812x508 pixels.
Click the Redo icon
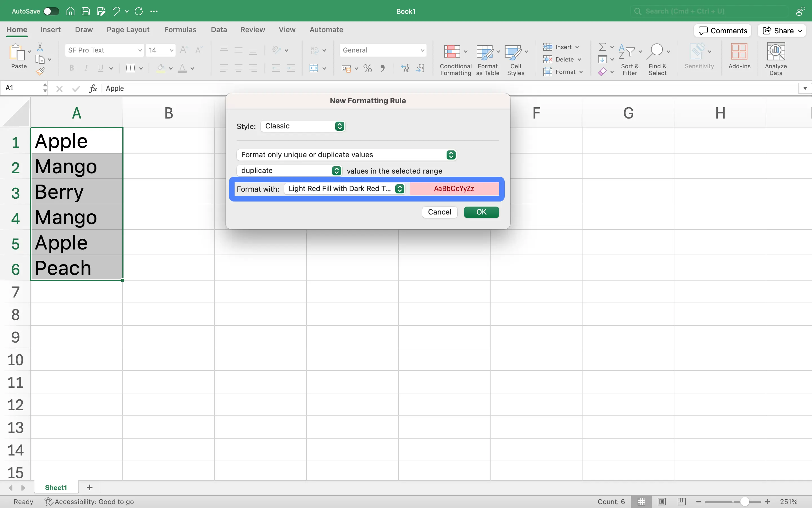pos(139,11)
